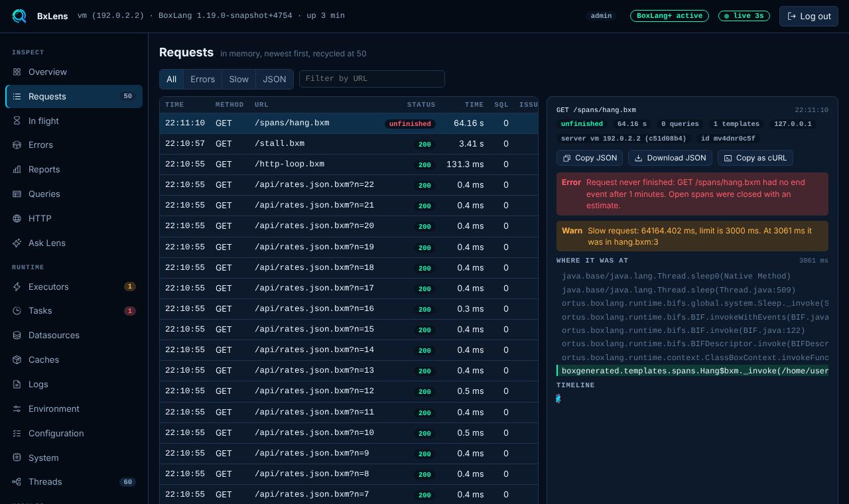Open Logs via document icon
The image size is (849, 504).
17,384
